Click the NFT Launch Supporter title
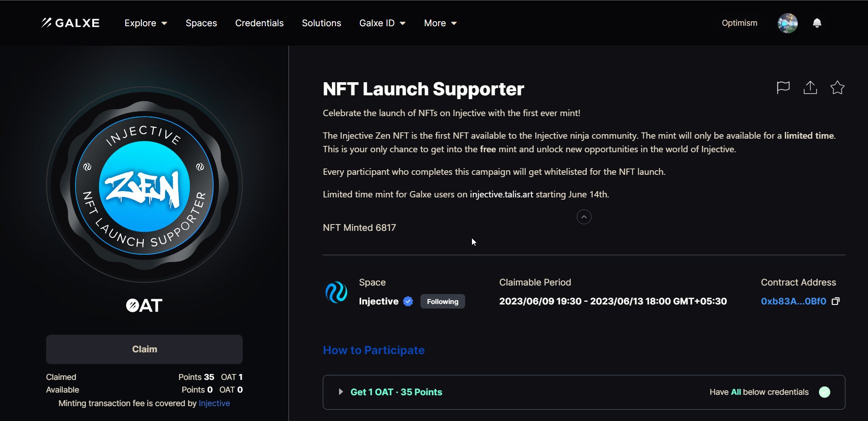Image resolution: width=868 pixels, height=421 pixels. 424,89
